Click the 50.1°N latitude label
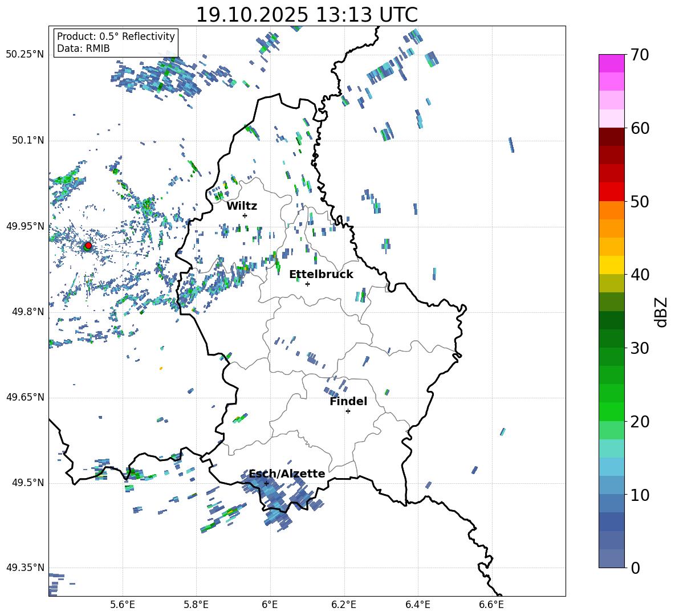675x616 pixels. coord(27,141)
